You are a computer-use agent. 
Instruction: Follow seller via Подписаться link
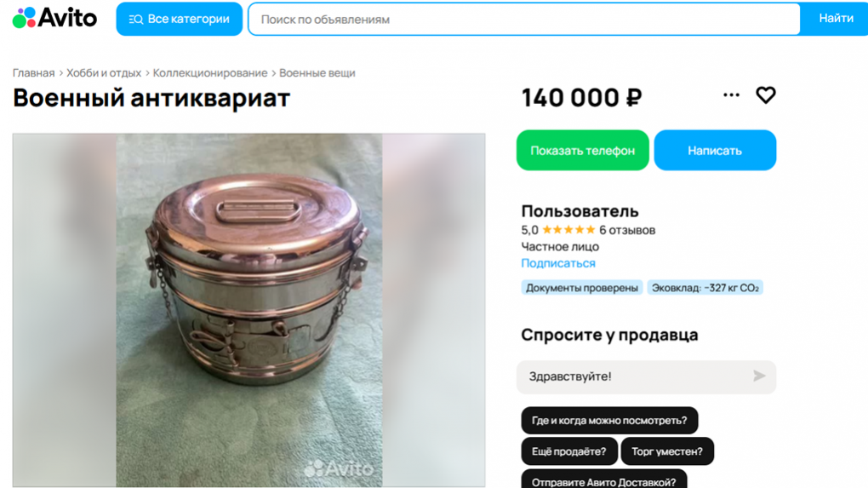point(558,264)
